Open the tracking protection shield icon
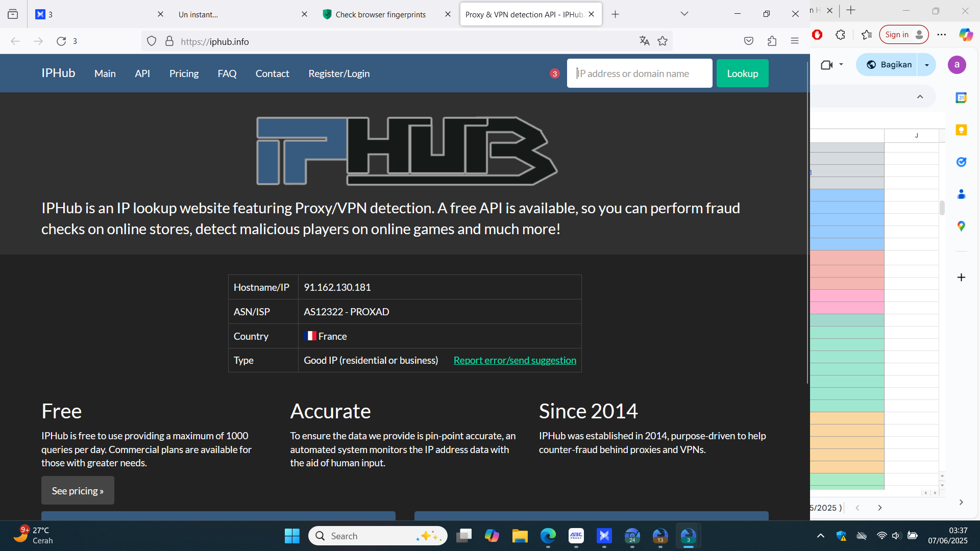The height and width of the screenshot is (551, 980). pos(152,41)
